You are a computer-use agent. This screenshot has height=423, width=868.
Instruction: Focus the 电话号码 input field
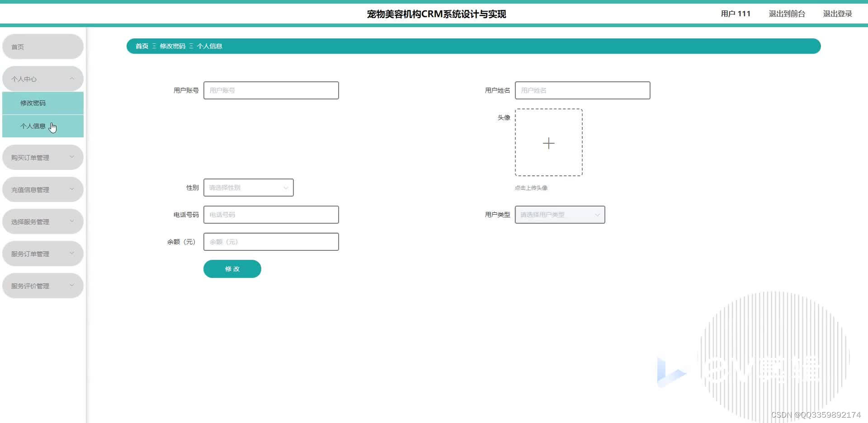271,215
